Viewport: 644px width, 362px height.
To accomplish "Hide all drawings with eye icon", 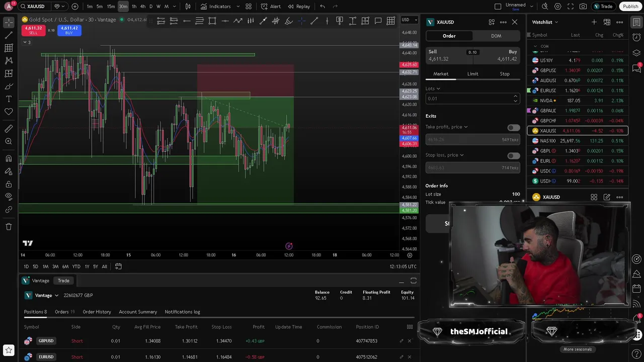I will [x=9, y=197].
